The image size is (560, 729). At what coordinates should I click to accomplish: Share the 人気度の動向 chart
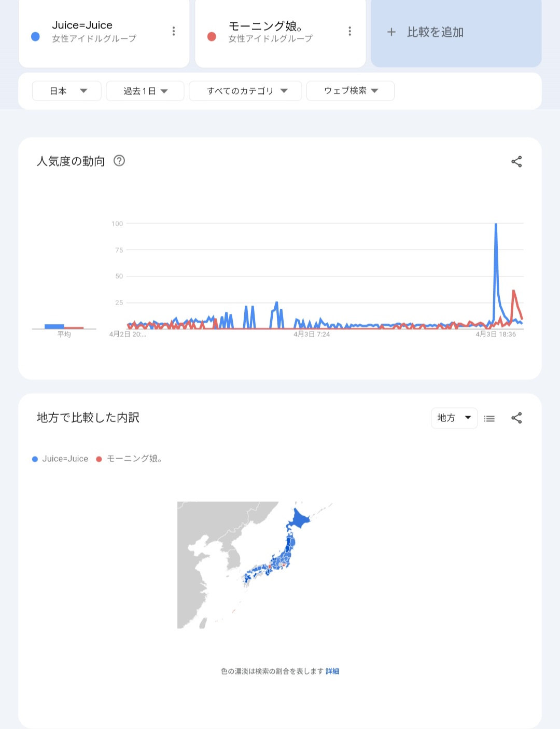(516, 162)
